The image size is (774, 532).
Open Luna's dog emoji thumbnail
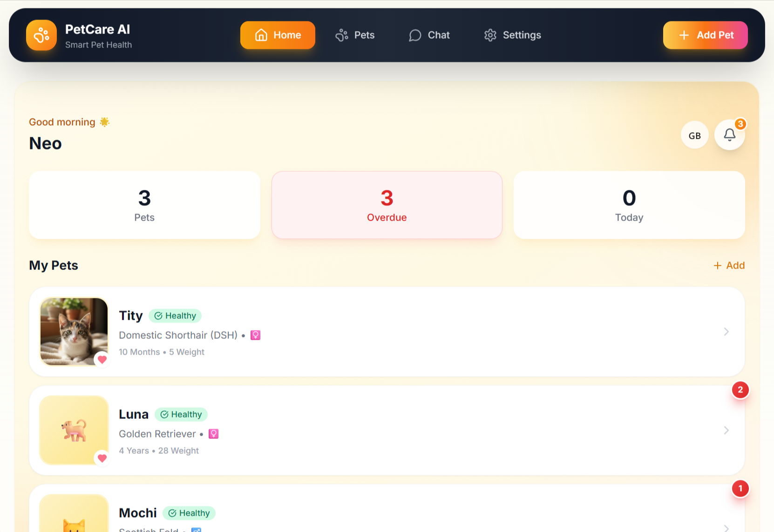coord(74,430)
